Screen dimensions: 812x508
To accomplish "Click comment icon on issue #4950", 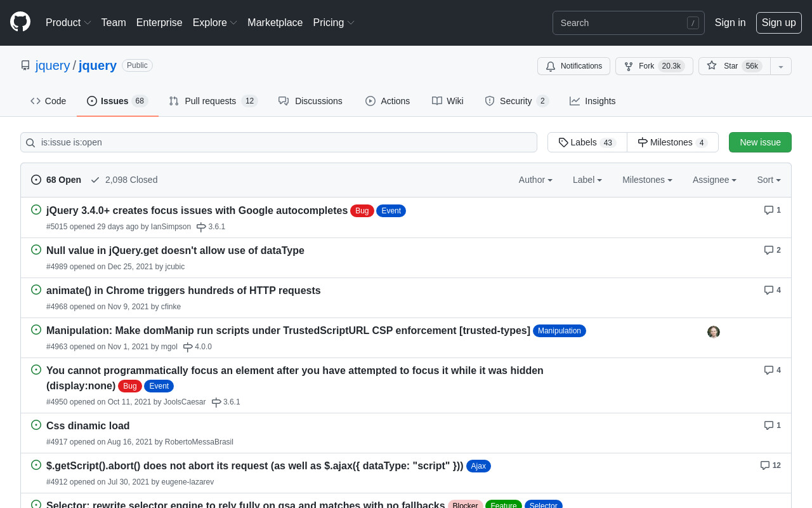I will tap(769, 370).
